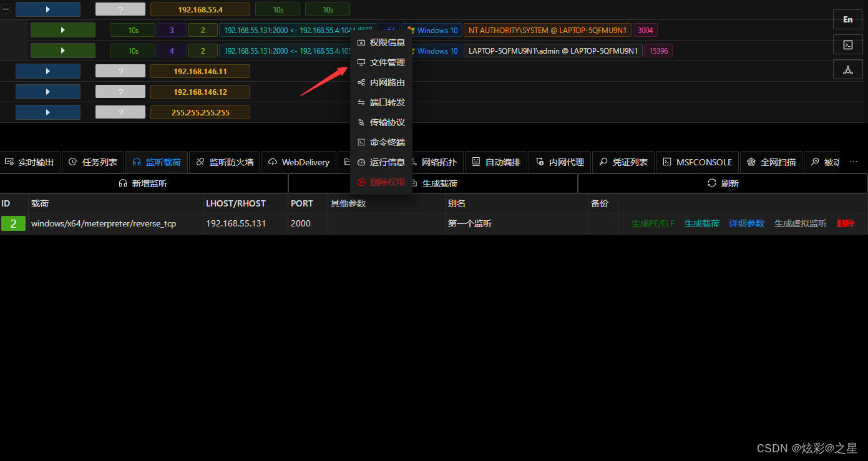868x461 pixels.
Task: Switch to the 内网代理 tab
Action: pos(560,162)
